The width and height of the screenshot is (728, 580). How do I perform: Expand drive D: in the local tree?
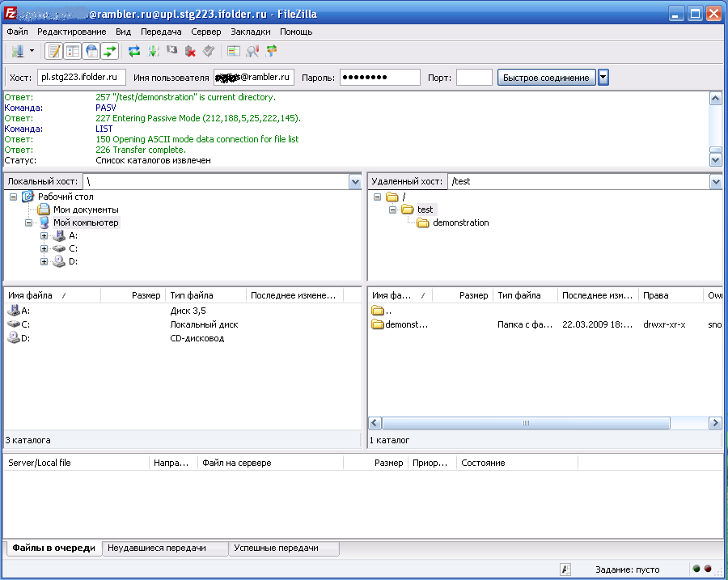44,262
